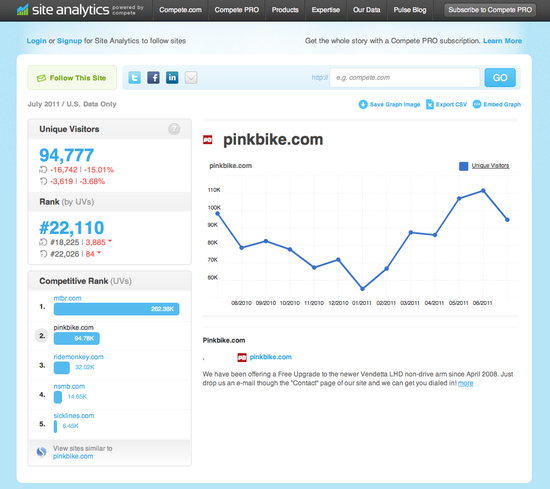Open the Products menu item
The height and width of the screenshot is (489, 550).
pos(285,10)
